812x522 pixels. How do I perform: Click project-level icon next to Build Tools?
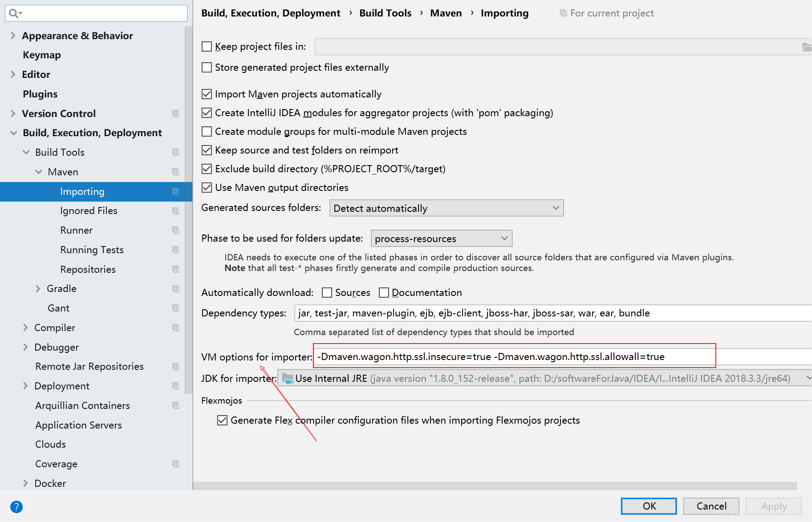tap(176, 152)
